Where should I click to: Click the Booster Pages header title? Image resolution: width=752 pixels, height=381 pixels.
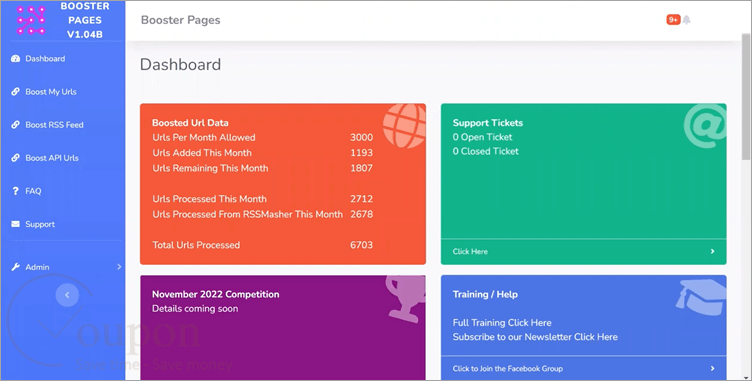(x=181, y=20)
